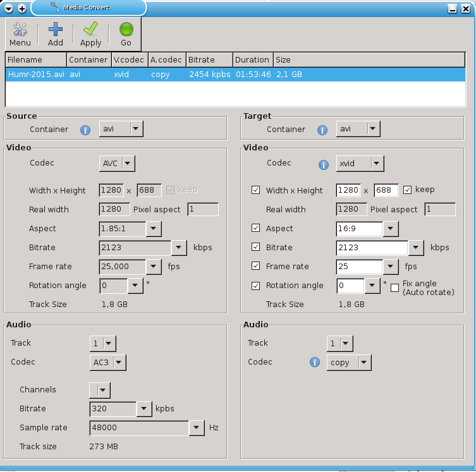Click Target video Bitrate field 2123
The width and height of the screenshot is (476, 472).
(372, 248)
